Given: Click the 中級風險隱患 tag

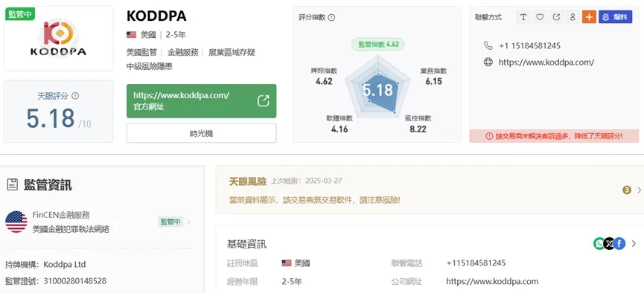Looking at the screenshot, I should coord(150,66).
